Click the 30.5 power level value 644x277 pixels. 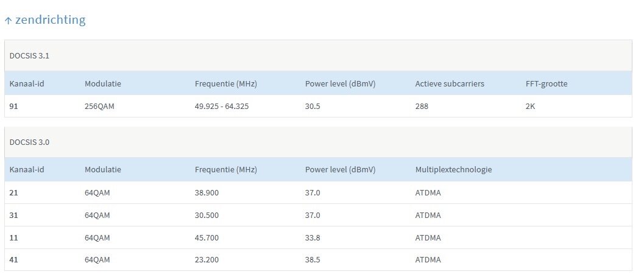pyautogui.click(x=314, y=106)
